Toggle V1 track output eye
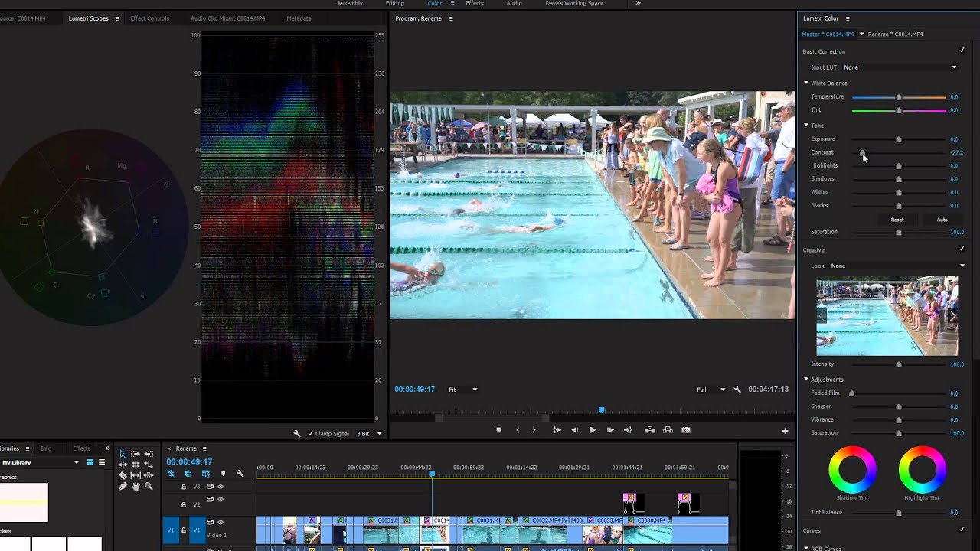The image size is (980, 551). (220, 523)
